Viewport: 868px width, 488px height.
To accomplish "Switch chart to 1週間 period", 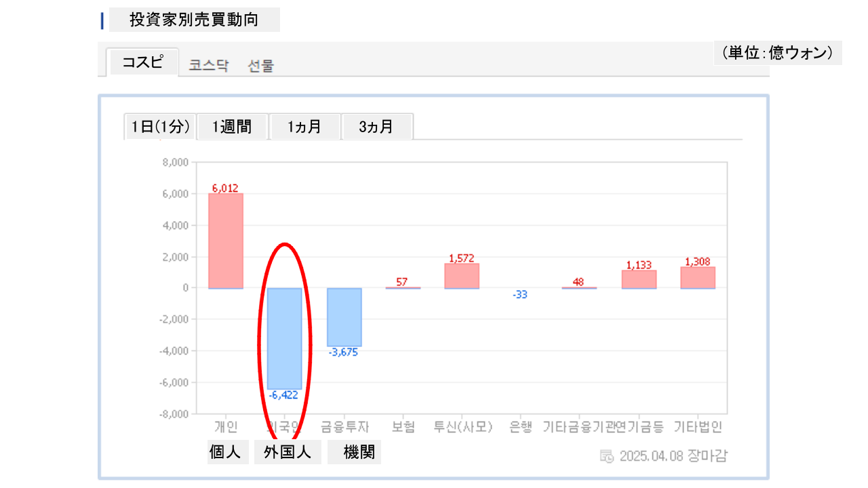I will pyautogui.click(x=232, y=127).
